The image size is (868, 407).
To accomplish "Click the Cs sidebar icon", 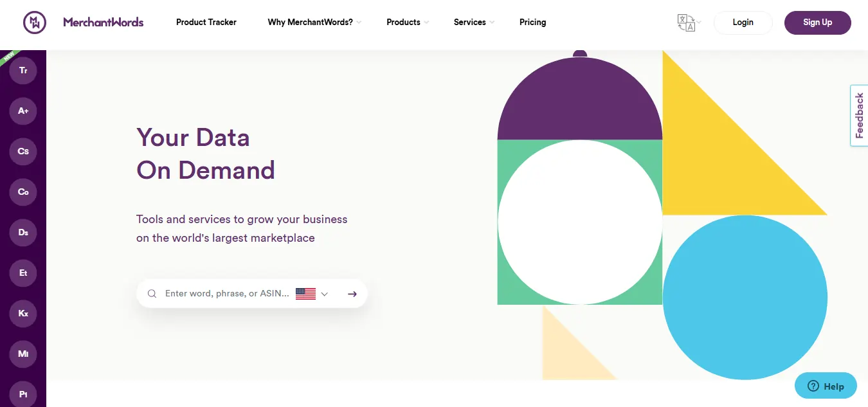I will 23,151.
